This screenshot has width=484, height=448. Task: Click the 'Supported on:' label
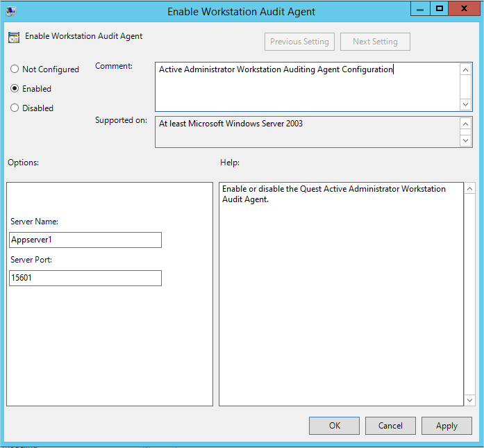[121, 120]
